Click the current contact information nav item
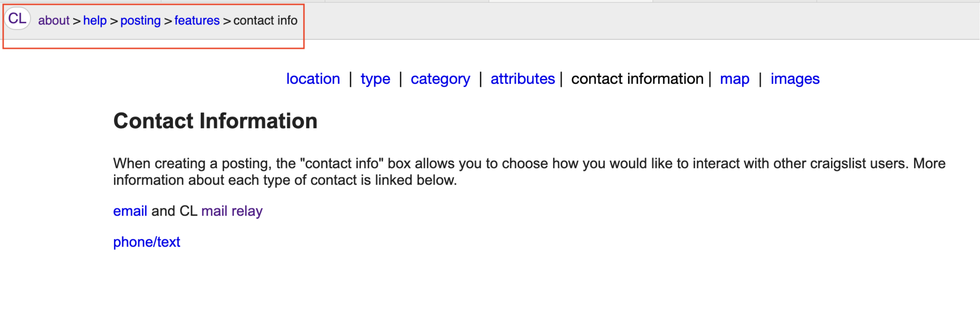 point(637,79)
